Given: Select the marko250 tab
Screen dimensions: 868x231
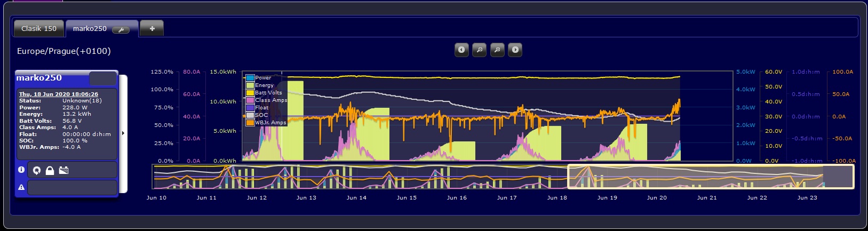Looking at the screenshot, I should [90, 29].
